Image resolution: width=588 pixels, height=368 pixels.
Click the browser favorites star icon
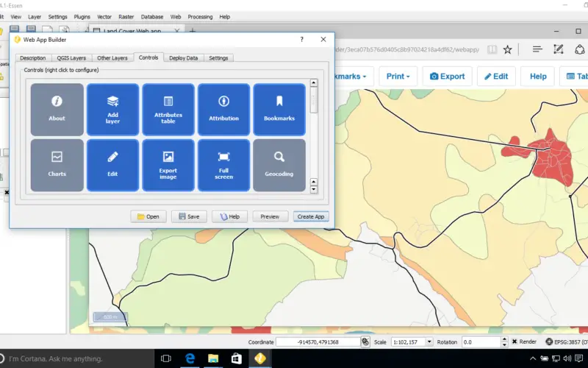(507, 49)
